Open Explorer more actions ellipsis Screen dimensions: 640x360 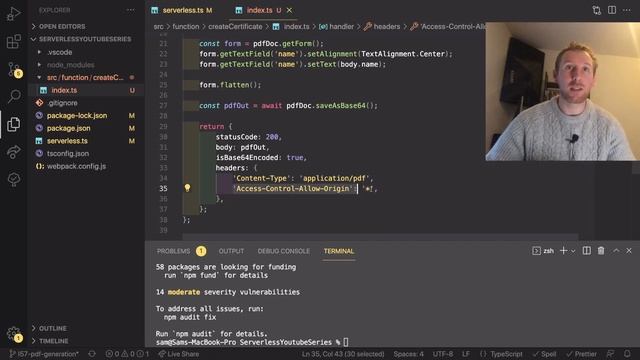click(x=130, y=10)
